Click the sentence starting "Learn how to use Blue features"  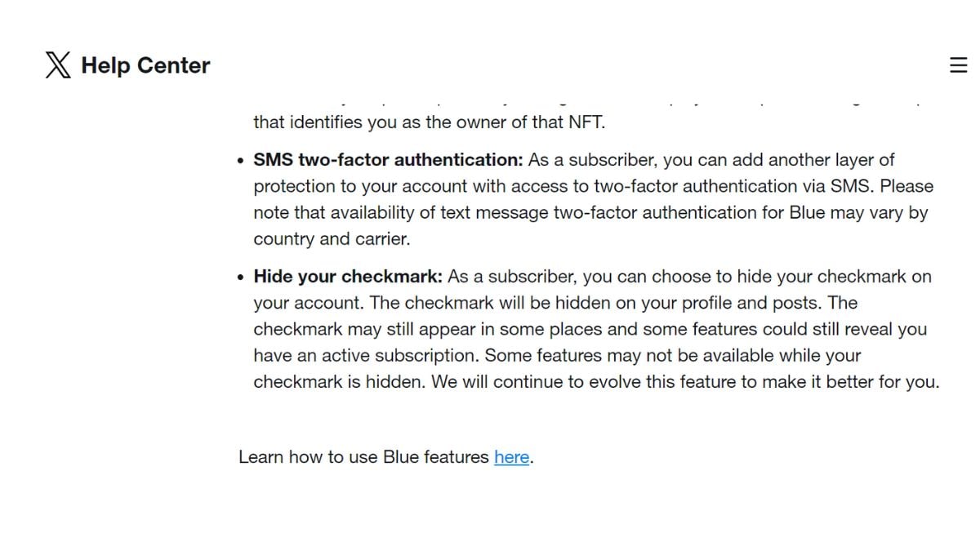pos(386,457)
